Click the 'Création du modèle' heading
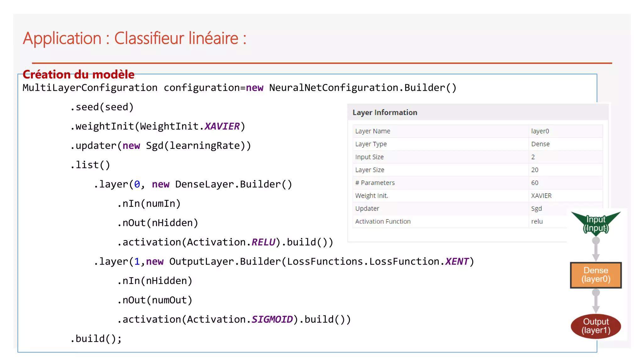The width and height of the screenshot is (644, 362). click(79, 74)
